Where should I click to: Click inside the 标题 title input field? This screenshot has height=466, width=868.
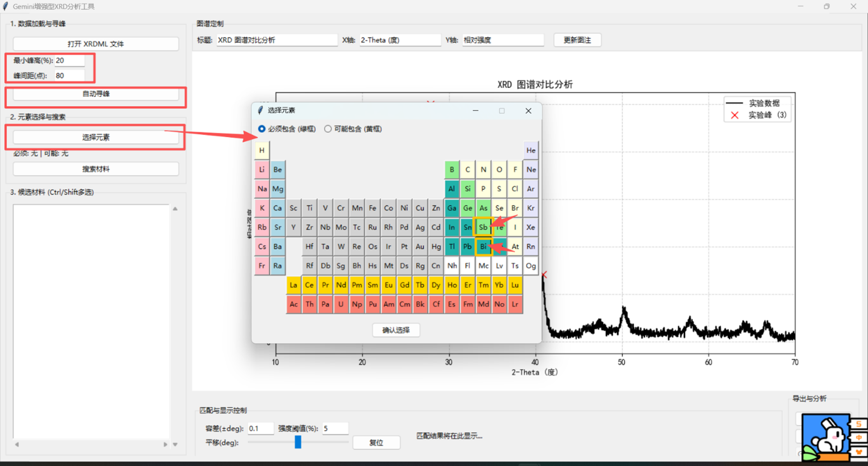coord(277,40)
